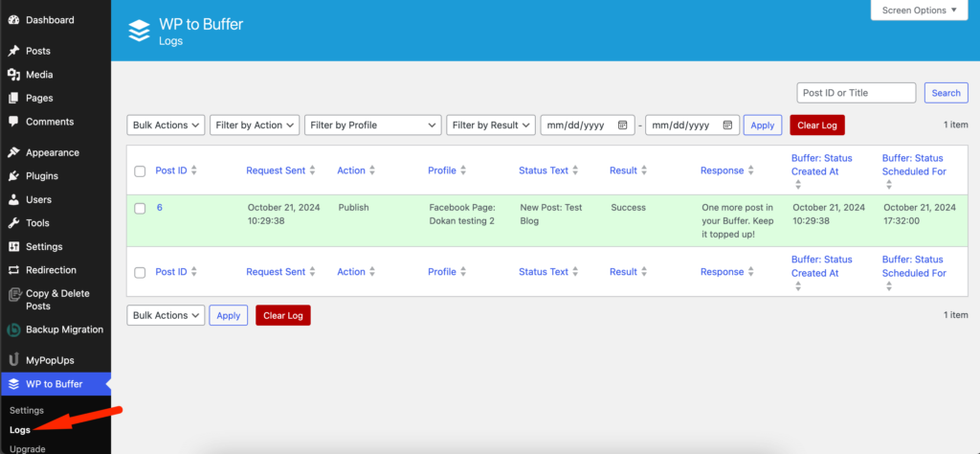Click 'New Post: Test Blog' status text
The height and width of the screenshot is (454, 980).
tap(550, 214)
